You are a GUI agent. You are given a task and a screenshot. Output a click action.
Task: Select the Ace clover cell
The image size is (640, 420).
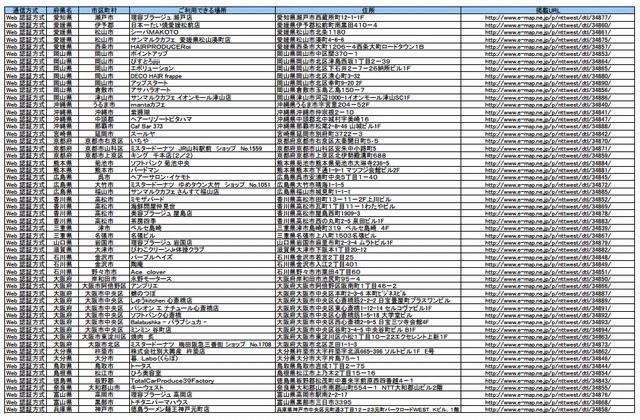[x=202, y=272]
